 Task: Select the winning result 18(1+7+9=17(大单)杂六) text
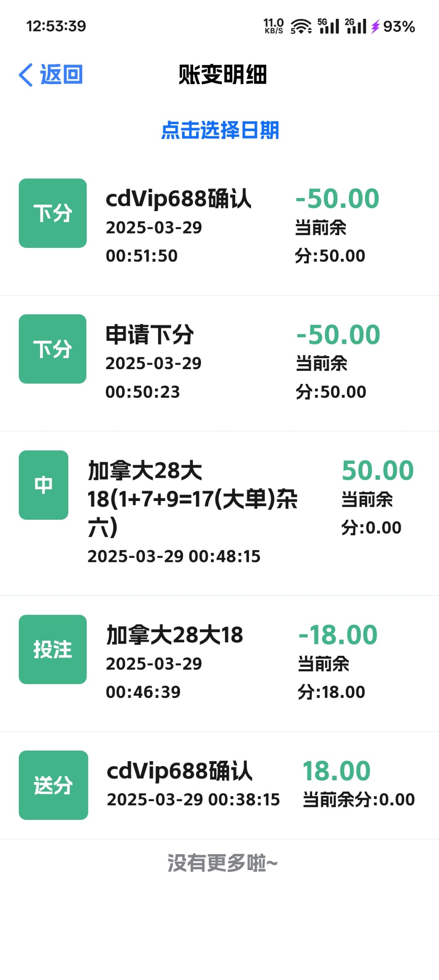tap(193, 499)
